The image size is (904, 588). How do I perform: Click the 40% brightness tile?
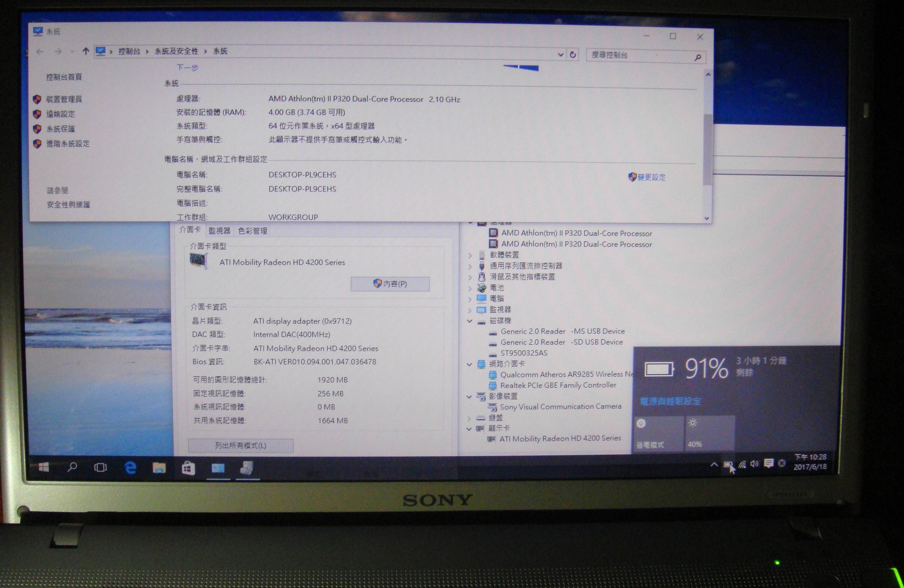[x=710, y=434]
